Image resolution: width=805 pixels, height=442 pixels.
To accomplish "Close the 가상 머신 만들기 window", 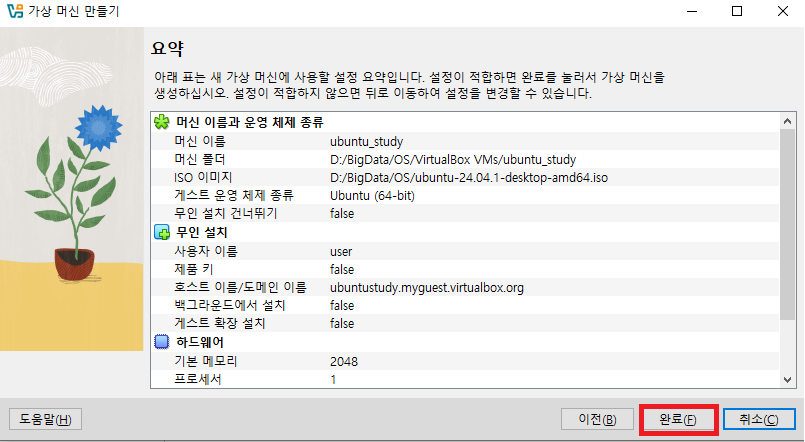I will (782, 11).
